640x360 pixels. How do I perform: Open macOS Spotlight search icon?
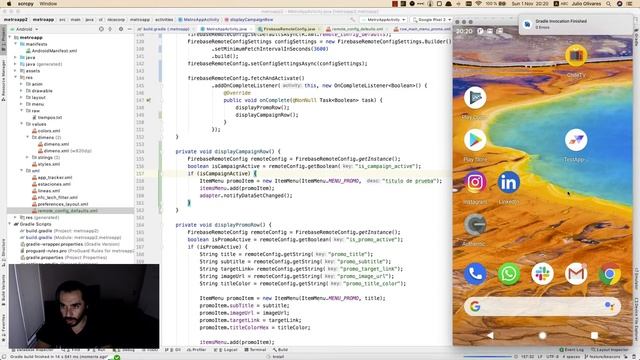pos(608,4)
